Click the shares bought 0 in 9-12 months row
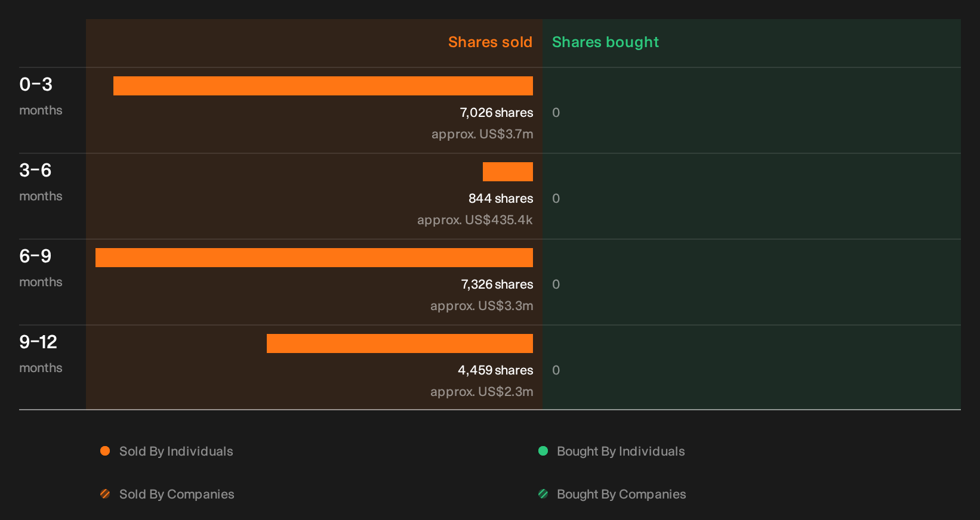The height and width of the screenshot is (520, 980). point(556,370)
